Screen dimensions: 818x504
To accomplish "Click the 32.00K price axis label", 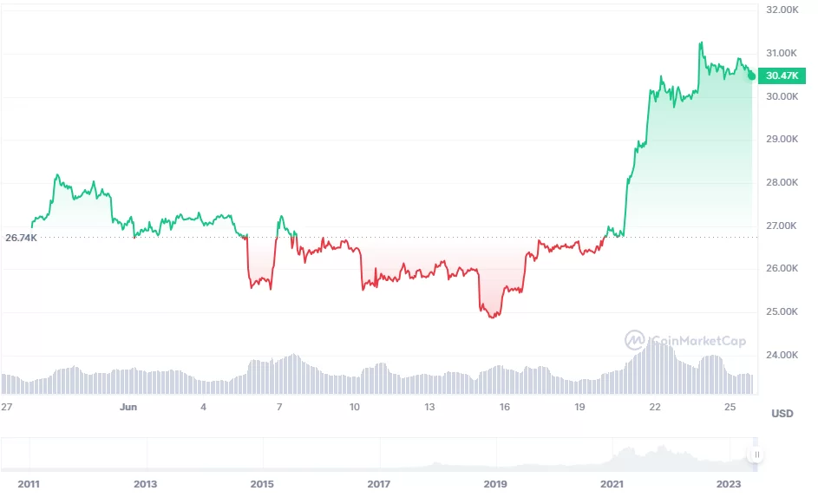I will pos(782,10).
